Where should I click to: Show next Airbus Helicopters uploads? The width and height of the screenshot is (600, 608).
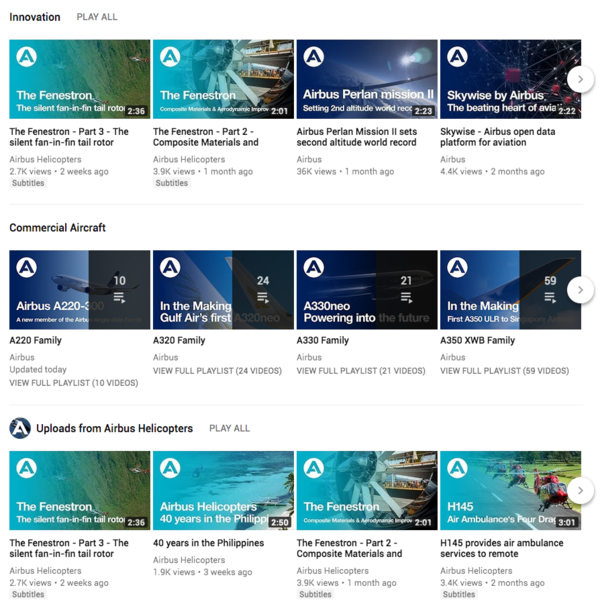coord(580,491)
